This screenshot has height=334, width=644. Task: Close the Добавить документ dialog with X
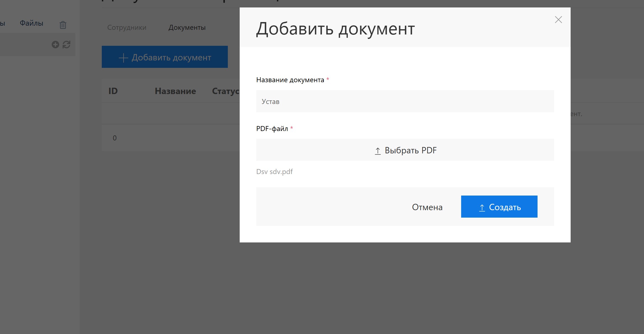558,20
